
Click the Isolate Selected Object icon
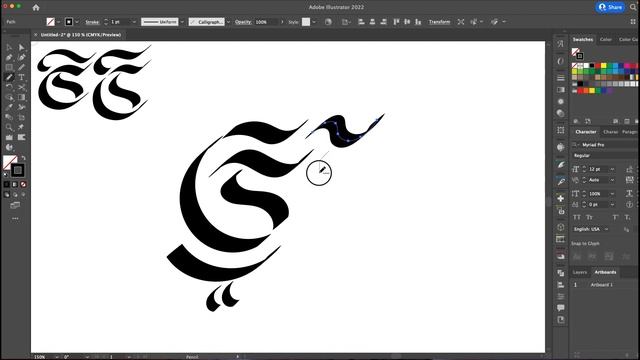point(461,22)
